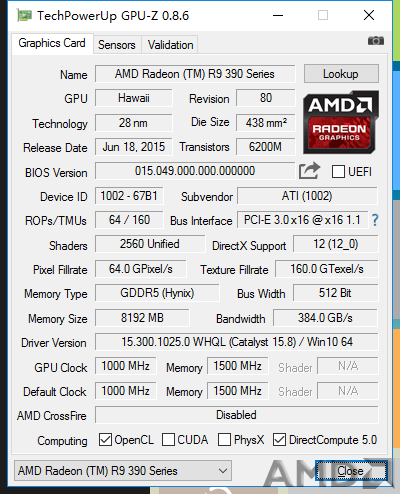Toggle the UEFI checkbox
Screen dimensions: 400x494
(x=338, y=172)
